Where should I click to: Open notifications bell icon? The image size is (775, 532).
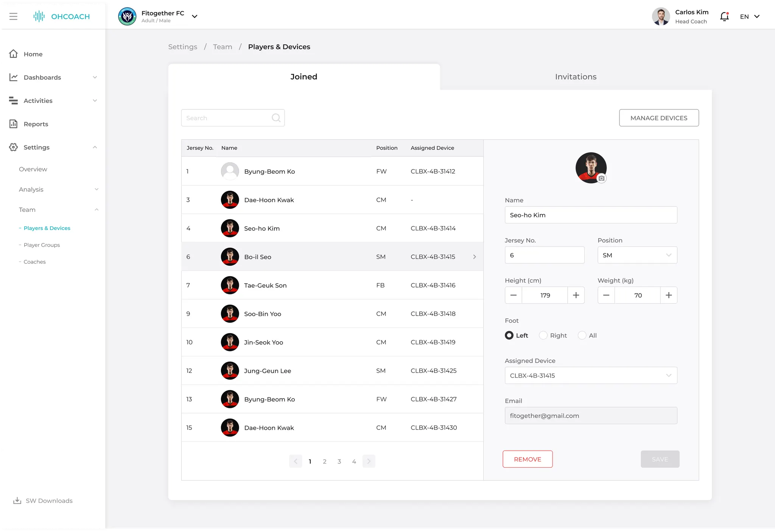(x=724, y=16)
